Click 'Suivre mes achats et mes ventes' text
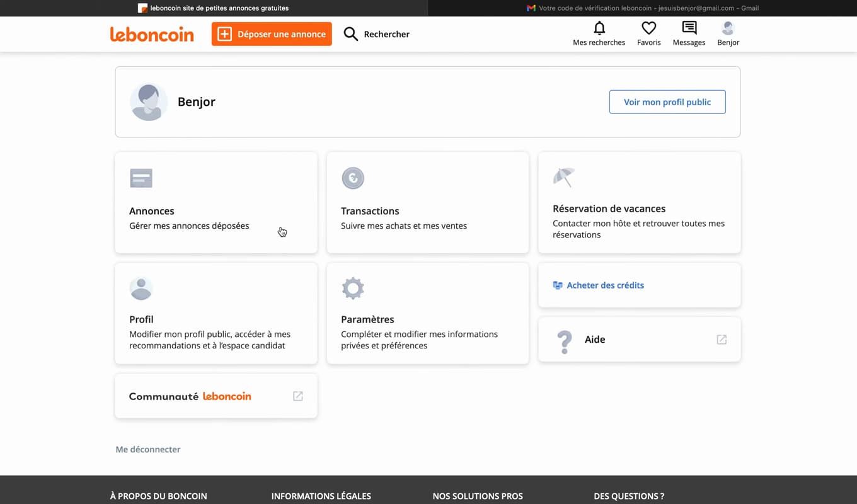The height and width of the screenshot is (504, 857). [x=404, y=226]
